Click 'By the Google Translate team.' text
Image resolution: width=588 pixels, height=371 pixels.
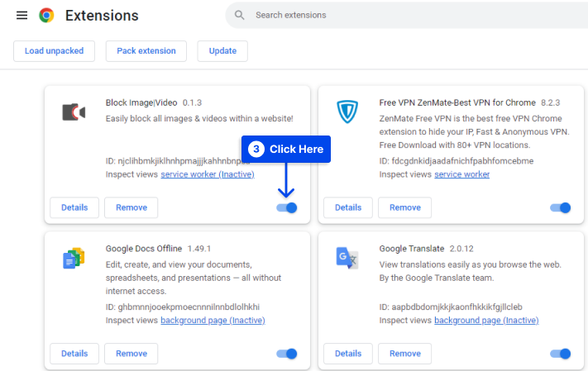pos(437,278)
